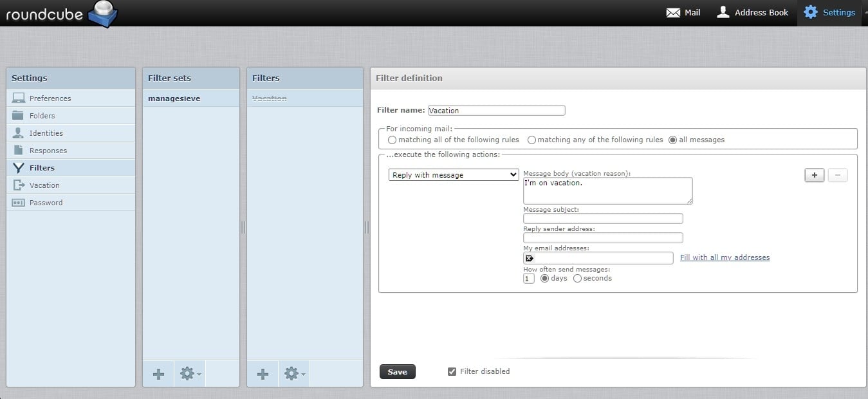Open filters gear actions menu
The height and width of the screenshot is (399, 868).
click(294, 374)
